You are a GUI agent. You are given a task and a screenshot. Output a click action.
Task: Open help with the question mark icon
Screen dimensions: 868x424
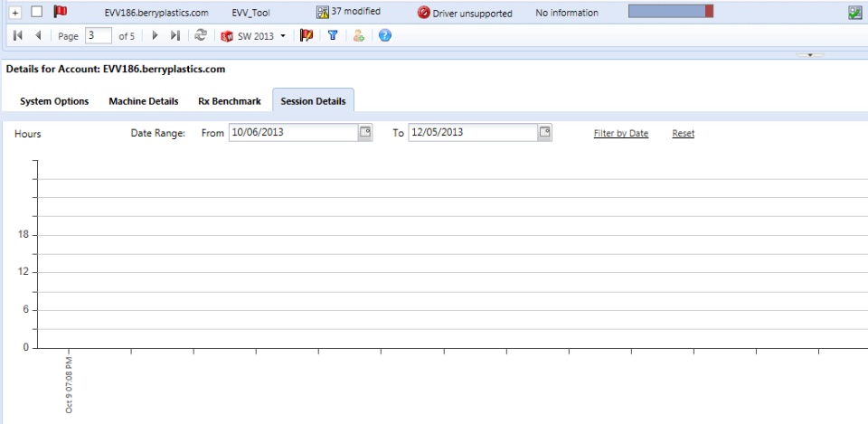click(385, 35)
